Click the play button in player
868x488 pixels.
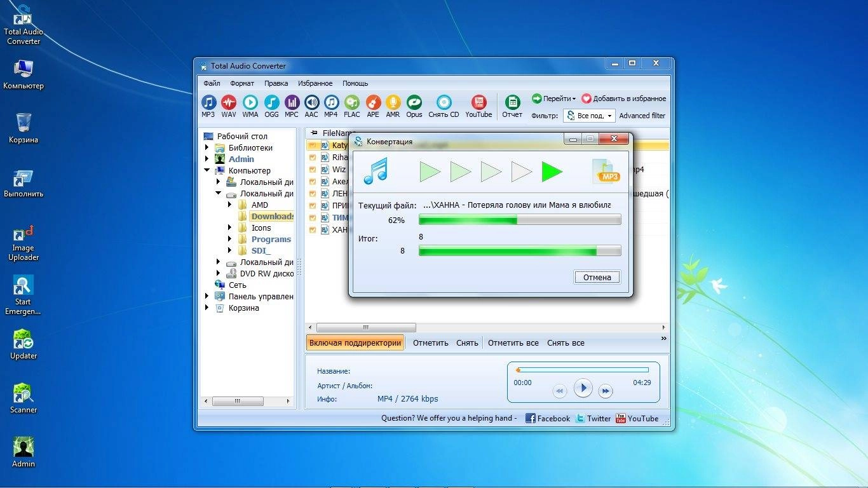click(x=583, y=388)
